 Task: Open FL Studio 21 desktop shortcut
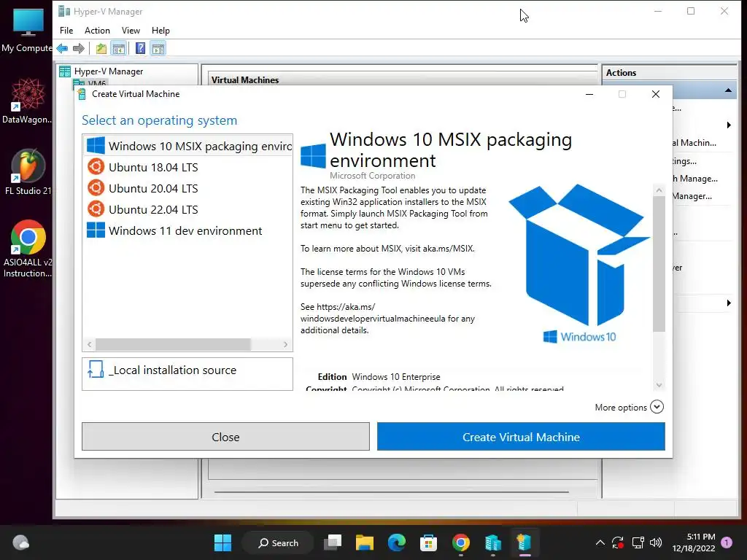[x=27, y=172]
